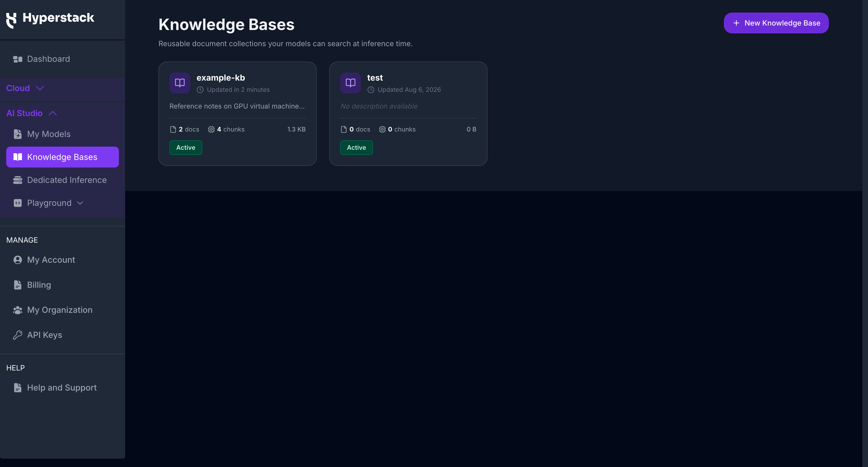Screen dimensions: 868x467
Task: Click the Dashboard grid icon
Action: tap(17, 59)
